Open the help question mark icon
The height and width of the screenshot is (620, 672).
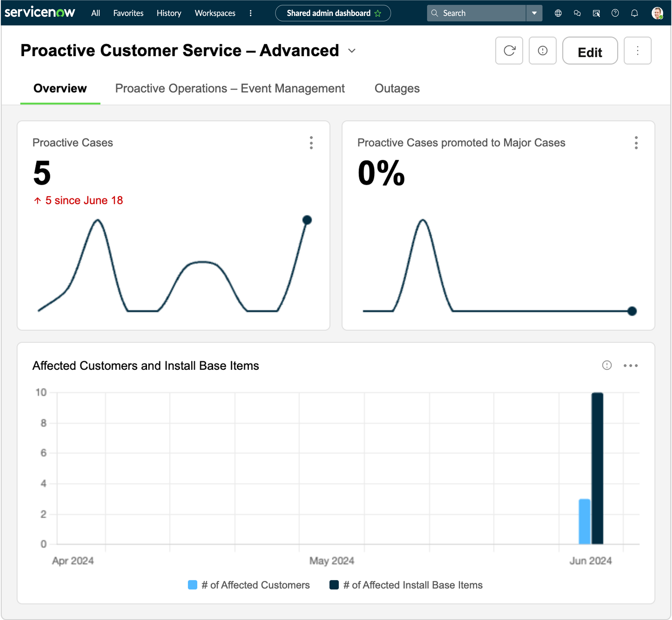coord(615,13)
